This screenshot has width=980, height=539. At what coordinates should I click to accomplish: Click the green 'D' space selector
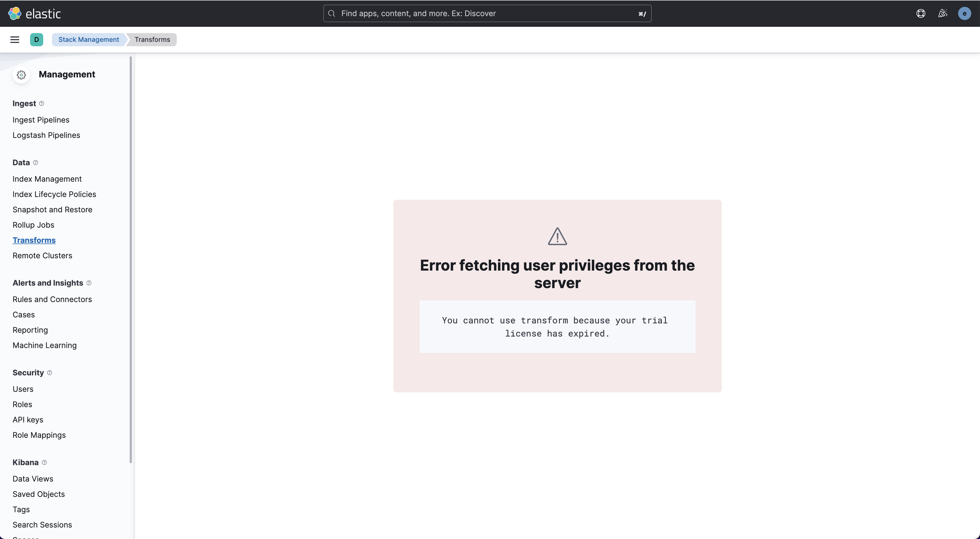pos(36,40)
